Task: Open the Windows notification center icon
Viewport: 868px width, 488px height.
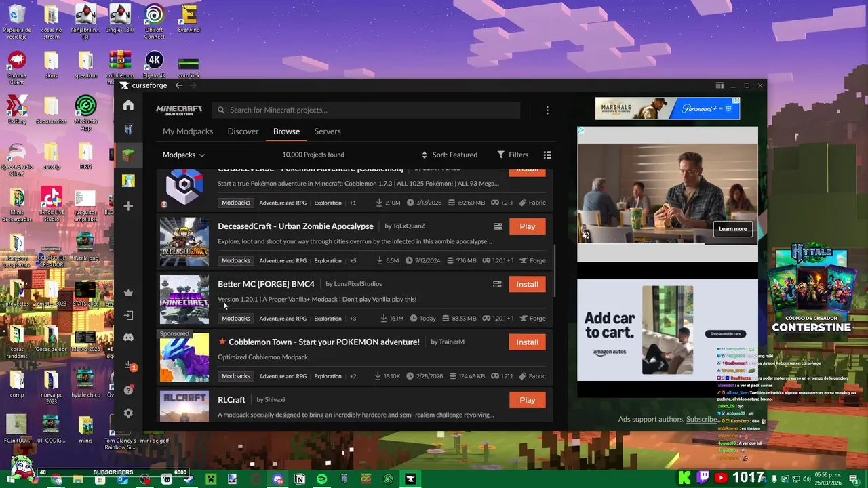Action: tap(854, 479)
